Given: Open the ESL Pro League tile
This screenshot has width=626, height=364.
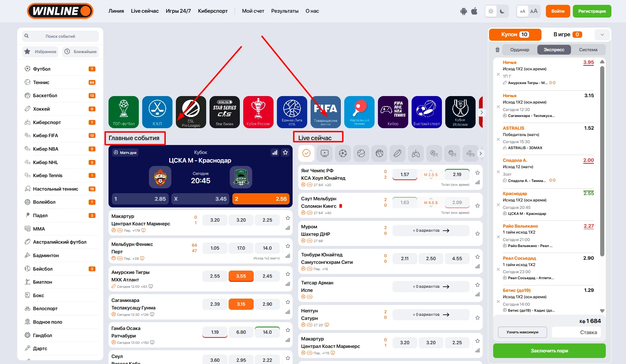Looking at the screenshot, I should (x=191, y=112).
